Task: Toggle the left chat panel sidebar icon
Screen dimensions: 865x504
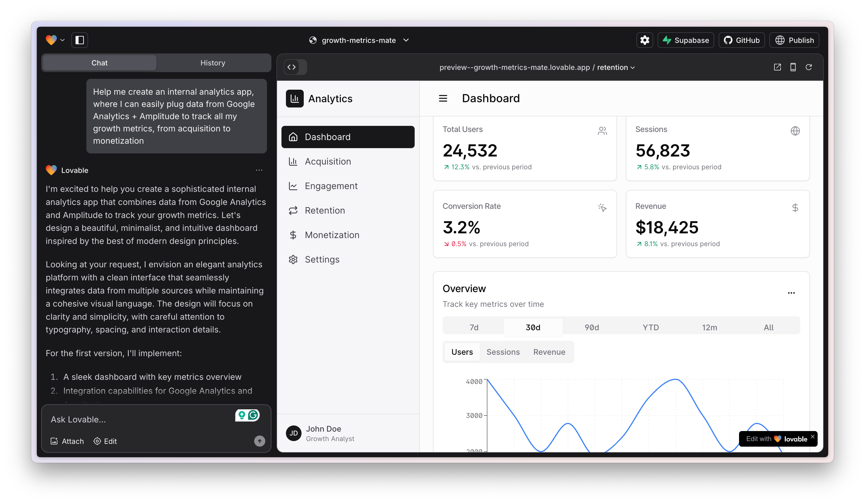Action: [80, 40]
